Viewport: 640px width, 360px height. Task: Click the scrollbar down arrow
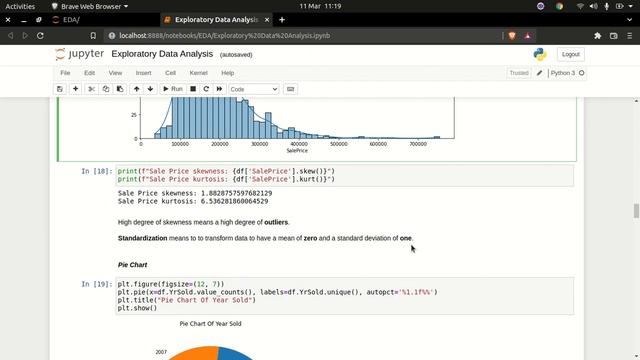coord(636,356)
